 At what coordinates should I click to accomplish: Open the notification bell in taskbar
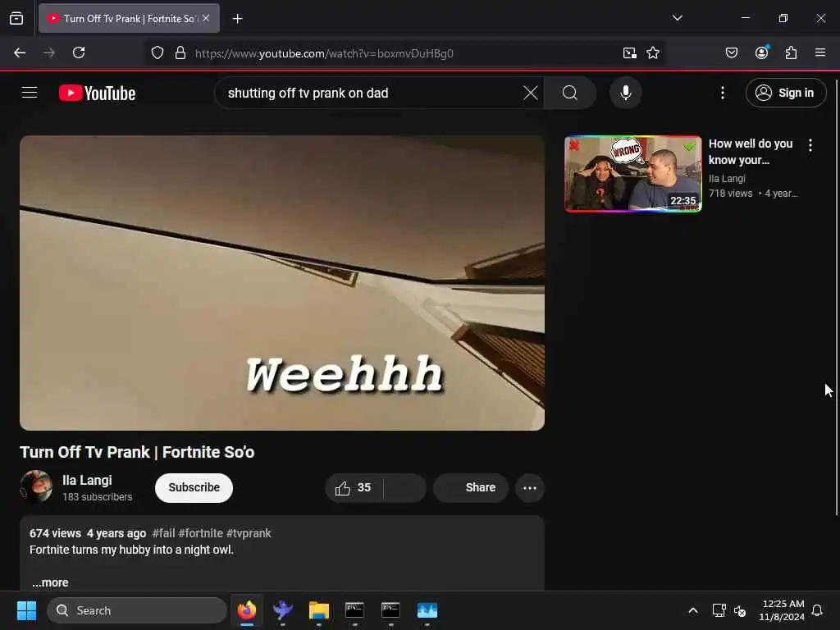(817, 610)
